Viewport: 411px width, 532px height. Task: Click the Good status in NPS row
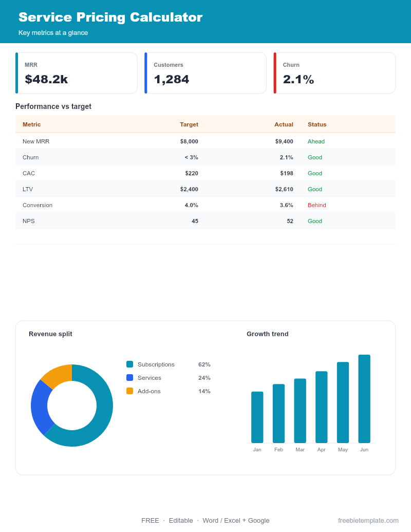pos(315,221)
